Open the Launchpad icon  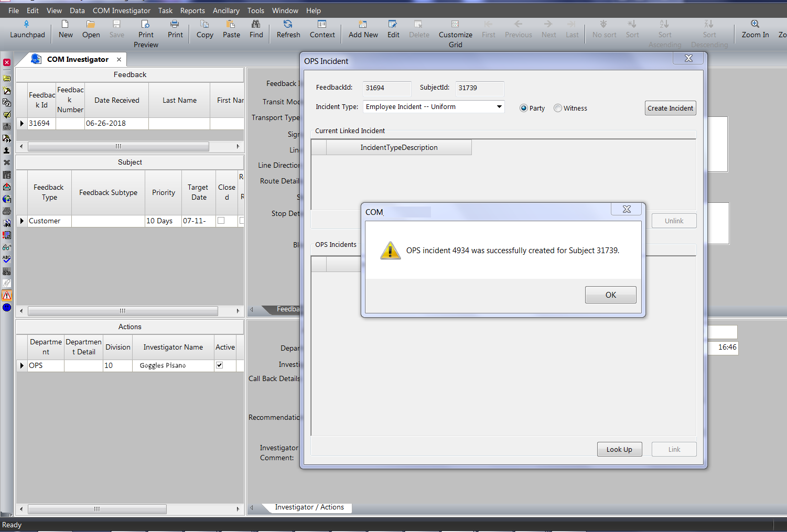click(x=27, y=29)
